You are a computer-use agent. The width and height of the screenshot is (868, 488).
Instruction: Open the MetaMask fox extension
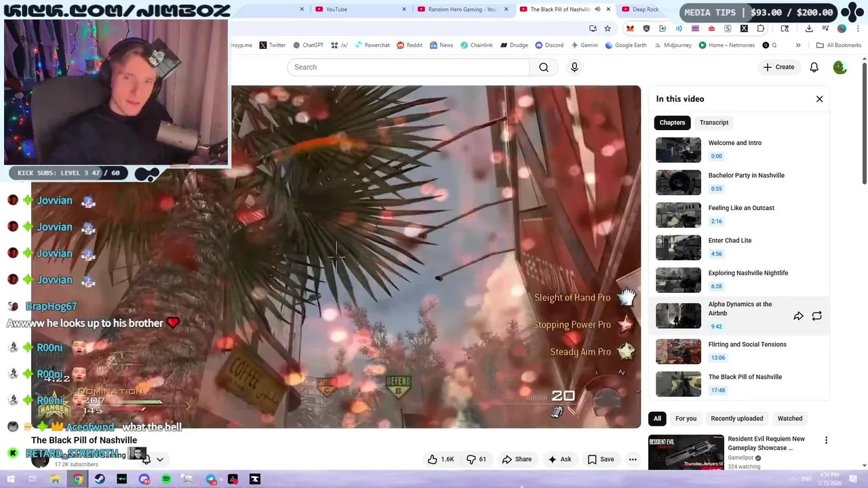click(630, 28)
